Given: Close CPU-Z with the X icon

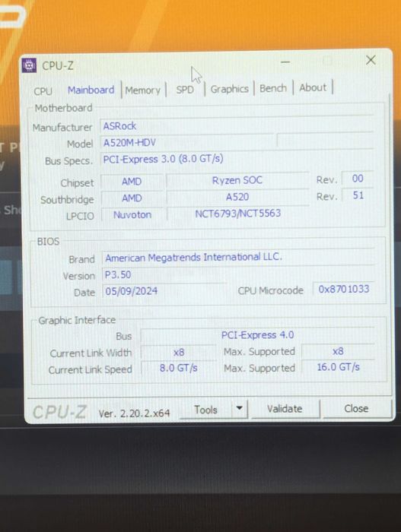Looking at the screenshot, I should click(x=371, y=60).
